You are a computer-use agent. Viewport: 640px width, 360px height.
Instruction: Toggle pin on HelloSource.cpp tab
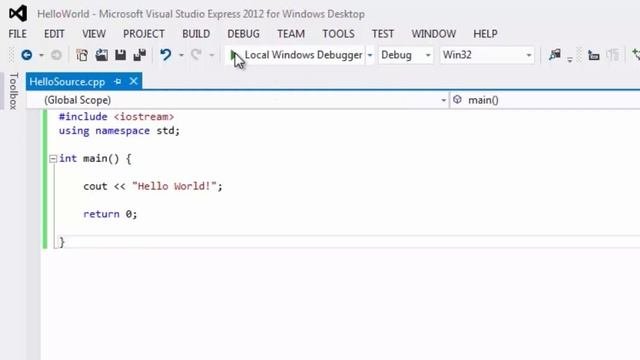(x=118, y=82)
